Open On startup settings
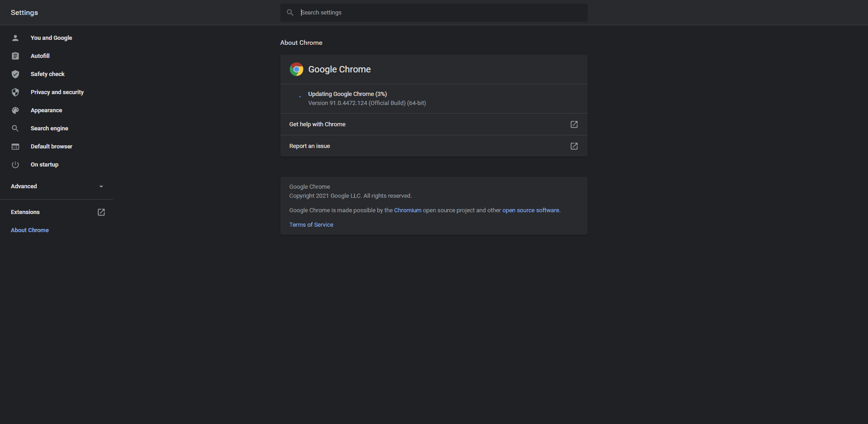Screen dimensions: 868x424 (44, 165)
